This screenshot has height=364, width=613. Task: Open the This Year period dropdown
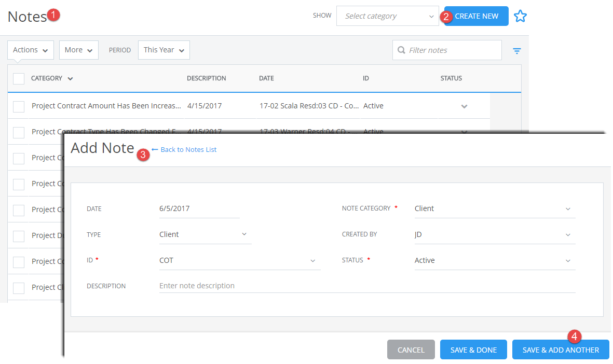(164, 50)
